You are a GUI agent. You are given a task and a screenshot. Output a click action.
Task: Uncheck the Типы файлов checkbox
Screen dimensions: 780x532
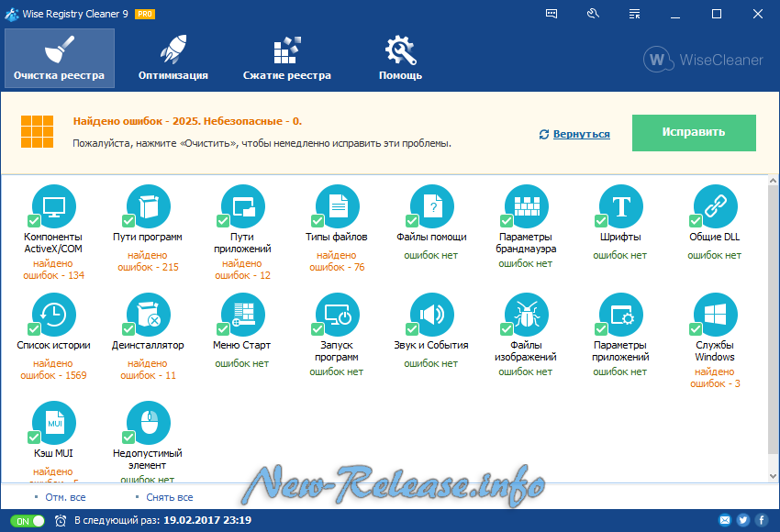coord(318,221)
